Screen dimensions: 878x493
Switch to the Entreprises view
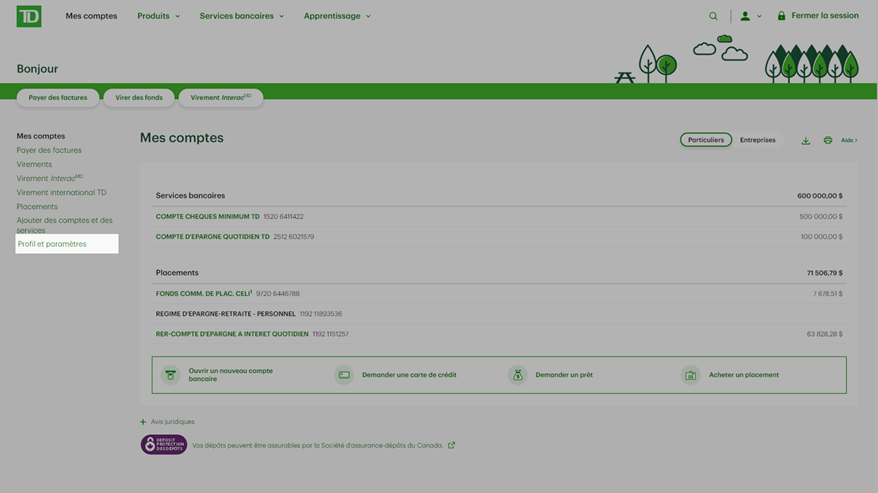point(758,139)
